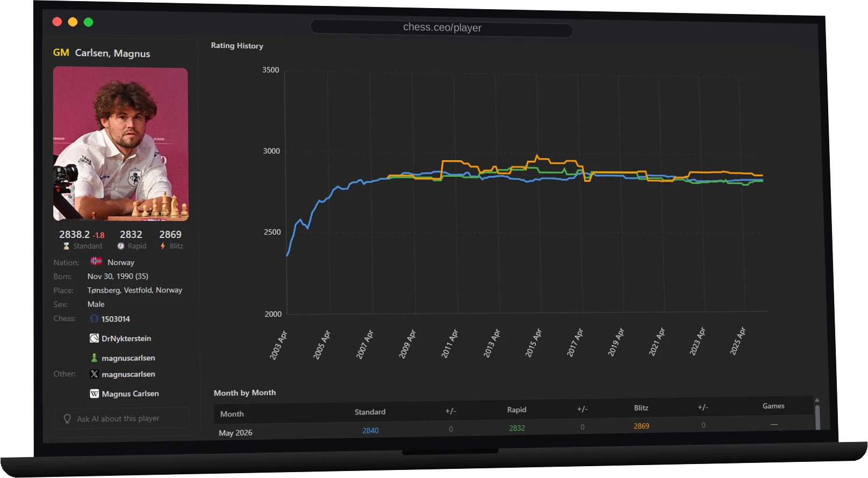The width and height of the screenshot is (868, 478).
Task: Click the Norway flag icon
Action: [x=96, y=261]
